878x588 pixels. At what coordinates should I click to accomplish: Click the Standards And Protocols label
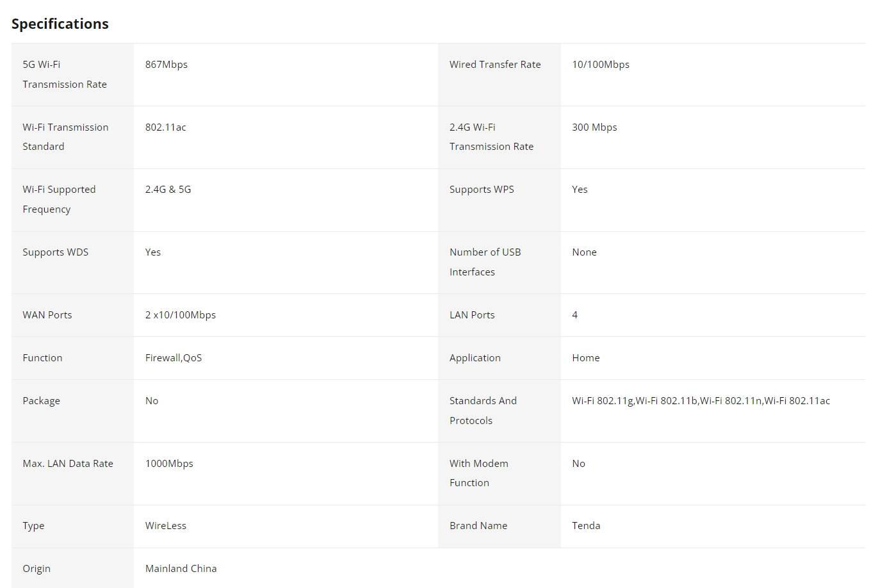tap(483, 411)
